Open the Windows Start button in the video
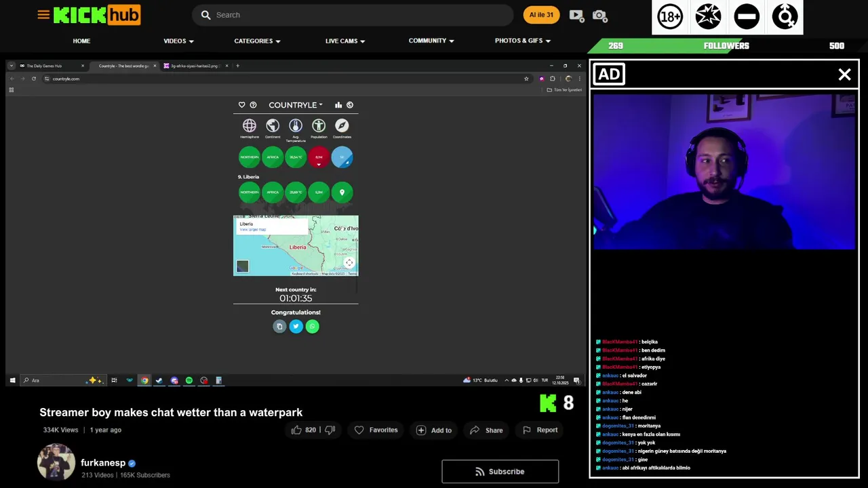Image resolution: width=868 pixels, height=488 pixels. tap(12, 380)
